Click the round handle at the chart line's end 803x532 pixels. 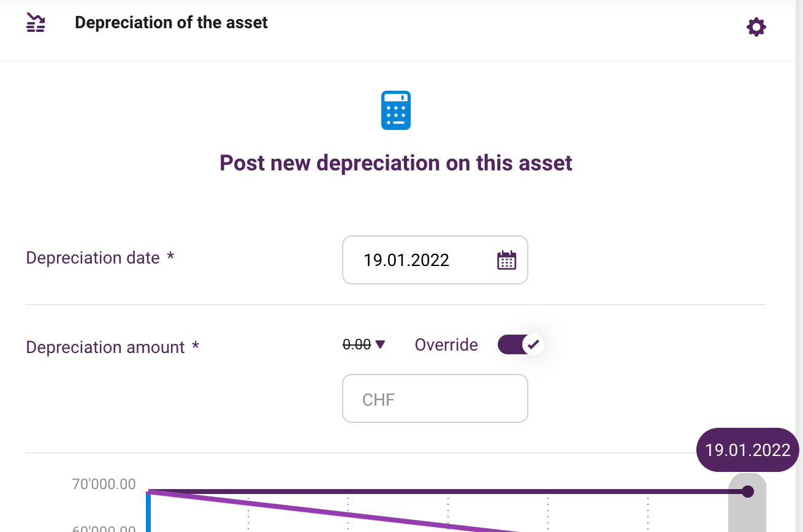tap(747, 492)
